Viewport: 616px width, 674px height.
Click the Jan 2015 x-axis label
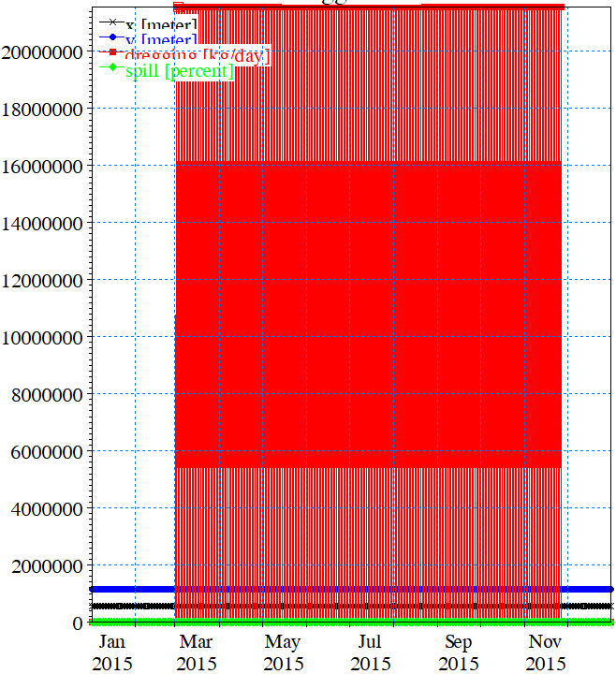[x=111, y=652]
